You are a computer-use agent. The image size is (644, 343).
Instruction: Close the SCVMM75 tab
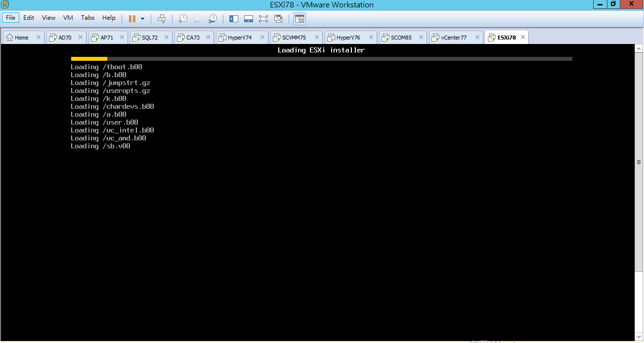pyautogui.click(x=317, y=38)
